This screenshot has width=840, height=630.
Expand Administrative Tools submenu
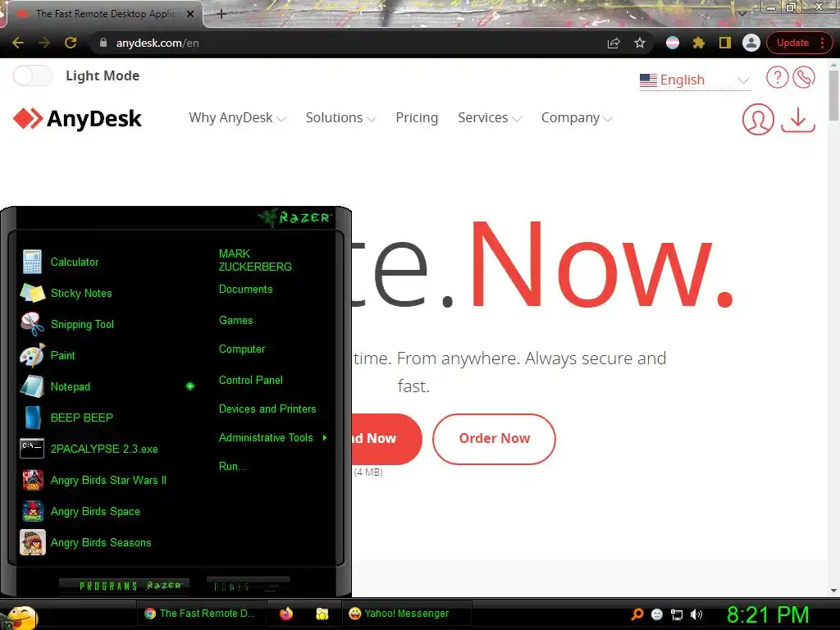[x=272, y=438]
